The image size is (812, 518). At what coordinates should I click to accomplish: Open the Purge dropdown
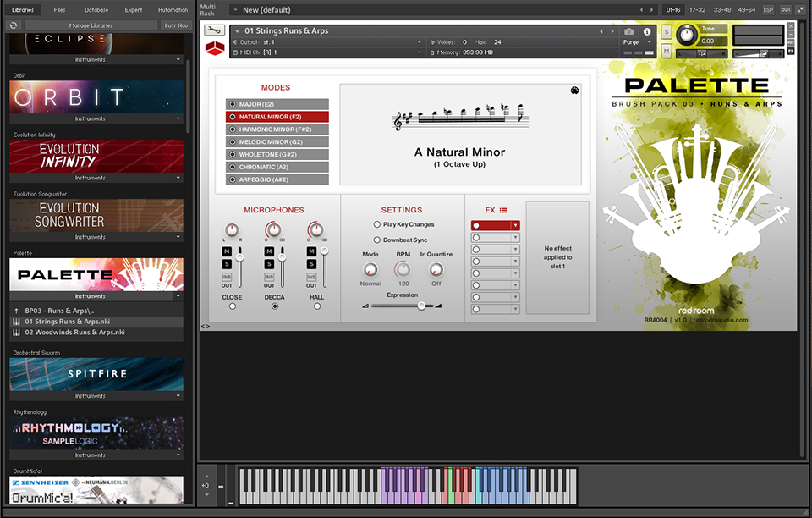638,42
